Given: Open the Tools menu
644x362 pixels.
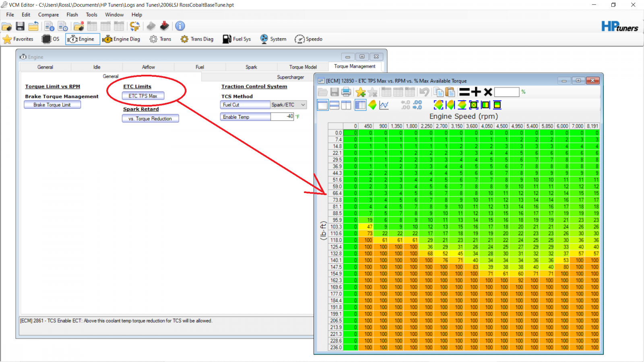Looking at the screenshot, I should [x=92, y=15].
